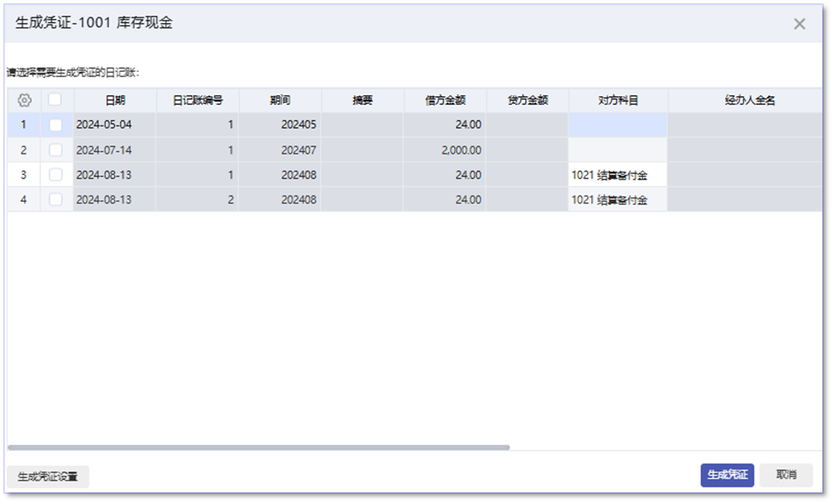Click the 日记账编号 column header
The width and height of the screenshot is (834, 504).
point(197,100)
